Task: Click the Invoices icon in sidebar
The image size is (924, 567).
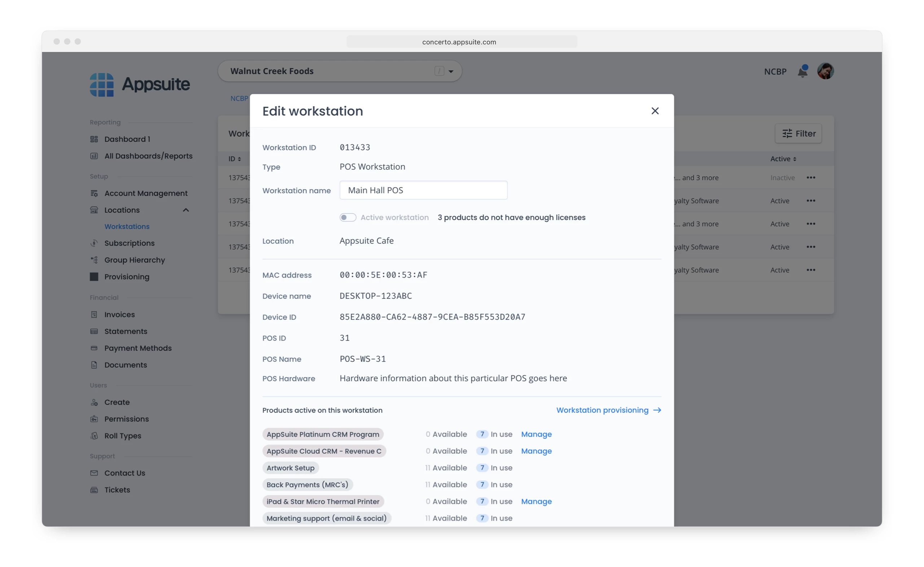Action: pyautogui.click(x=94, y=315)
